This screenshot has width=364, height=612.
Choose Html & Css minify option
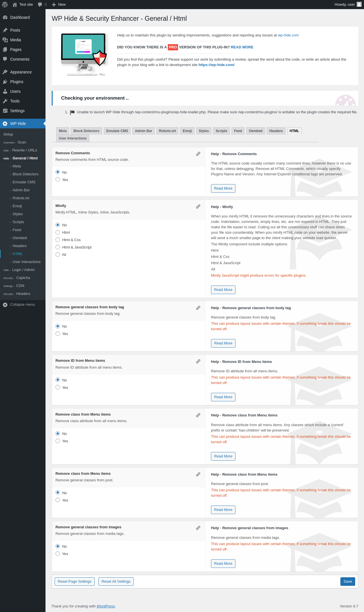58,240
